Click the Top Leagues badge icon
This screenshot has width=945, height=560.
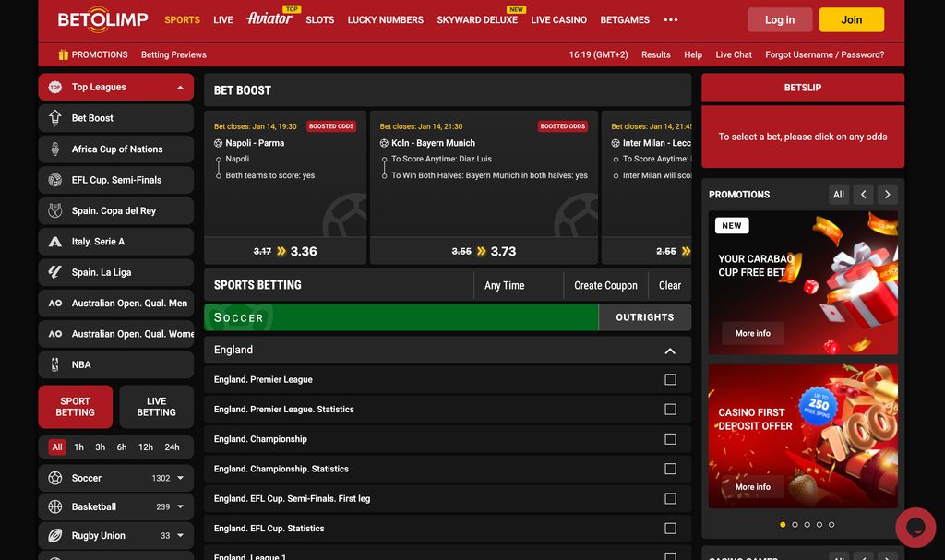click(54, 88)
